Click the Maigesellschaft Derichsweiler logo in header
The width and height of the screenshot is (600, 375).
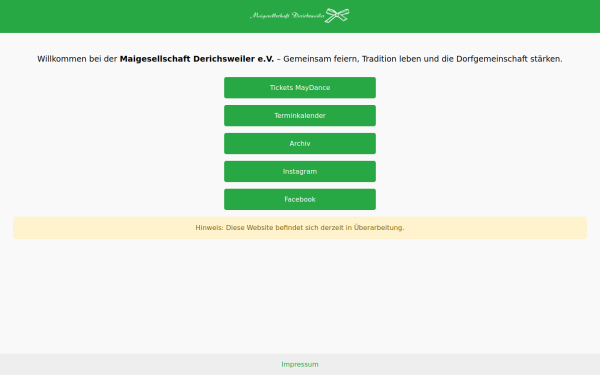(x=300, y=16)
